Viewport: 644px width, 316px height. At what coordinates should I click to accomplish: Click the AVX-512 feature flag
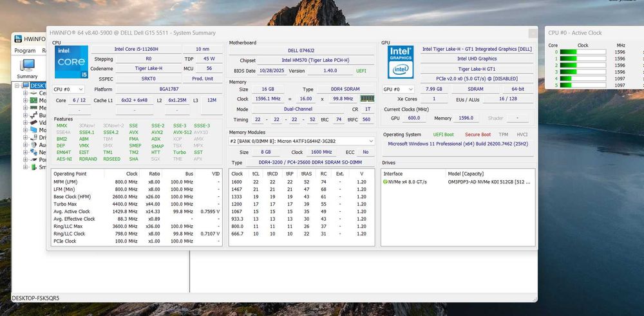click(x=182, y=132)
